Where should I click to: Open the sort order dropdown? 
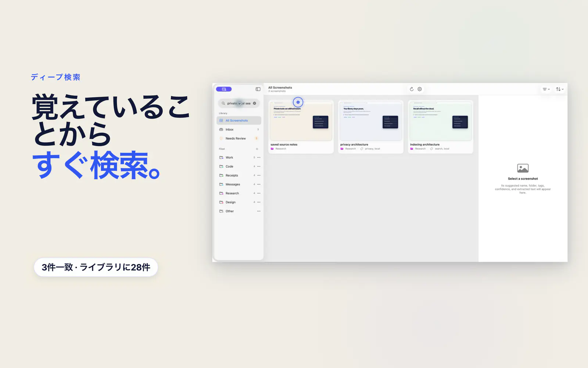pos(560,89)
